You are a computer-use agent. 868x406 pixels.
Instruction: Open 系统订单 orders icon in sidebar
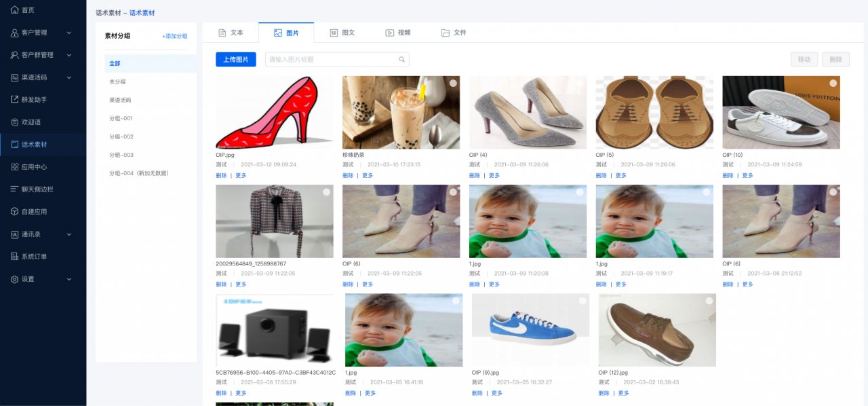15,257
